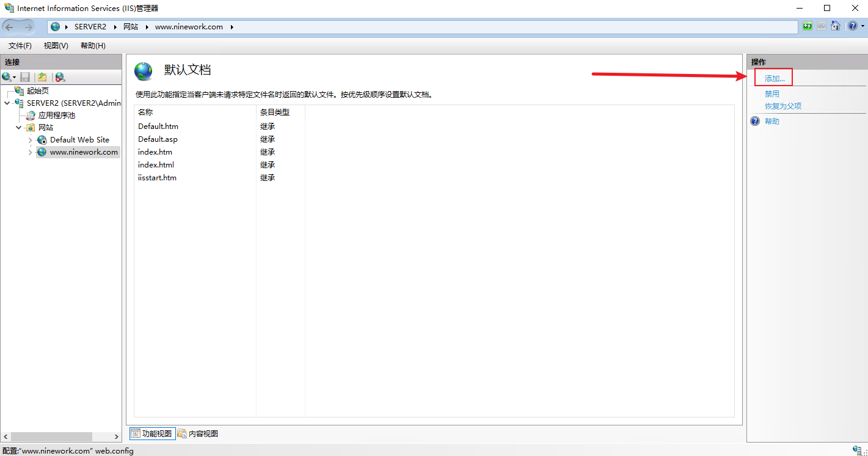Sort by the 条目类型 column header

(x=280, y=112)
